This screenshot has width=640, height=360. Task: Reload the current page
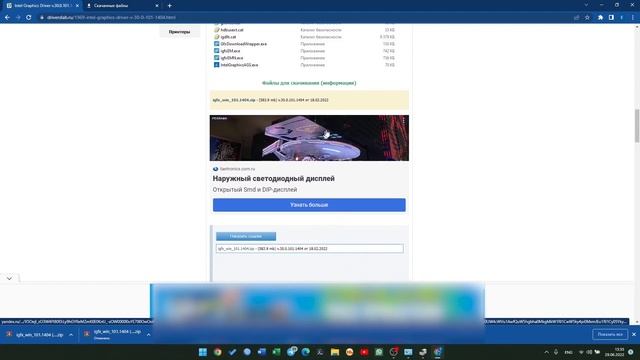click(29, 18)
